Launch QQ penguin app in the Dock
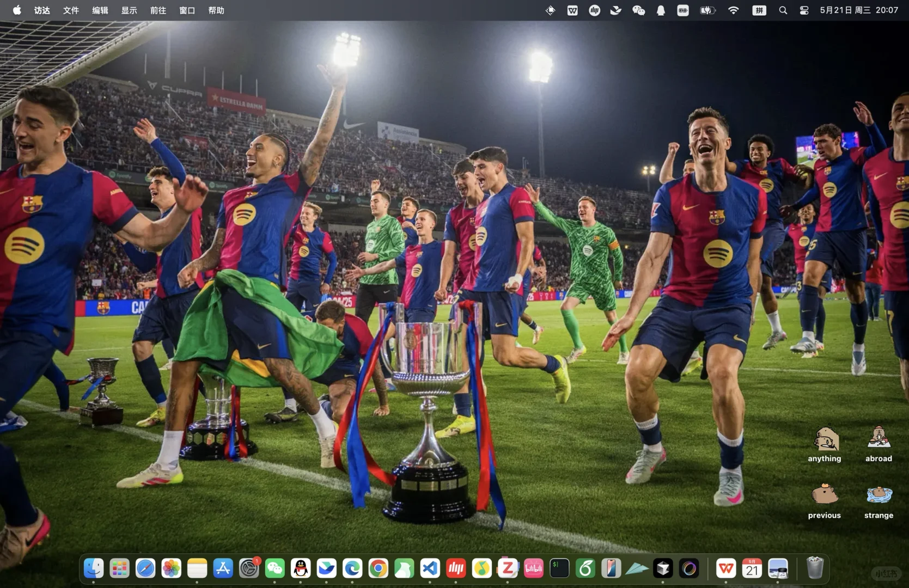This screenshot has height=588, width=909. [301, 568]
